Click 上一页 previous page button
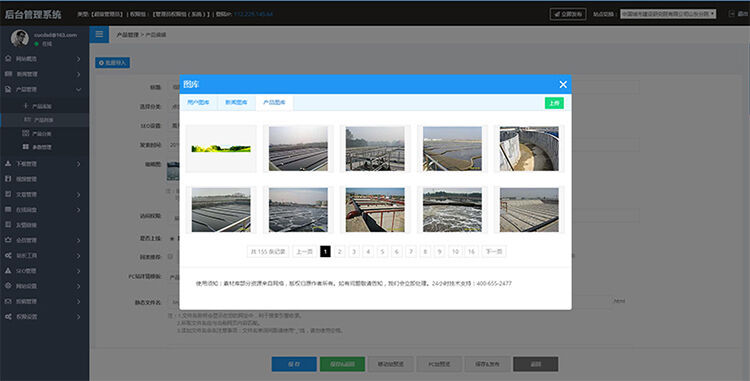This screenshot has width=750, height=381. (x=304, y=251)
